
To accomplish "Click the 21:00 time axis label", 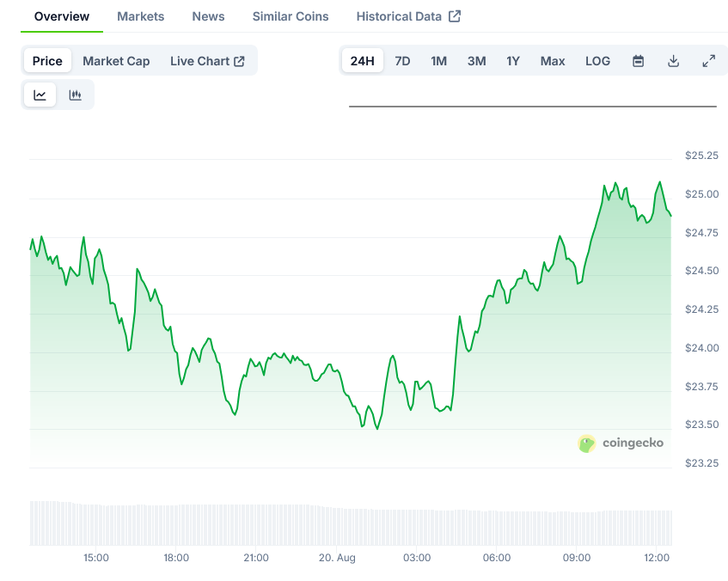I will click(x=256, y=558).
